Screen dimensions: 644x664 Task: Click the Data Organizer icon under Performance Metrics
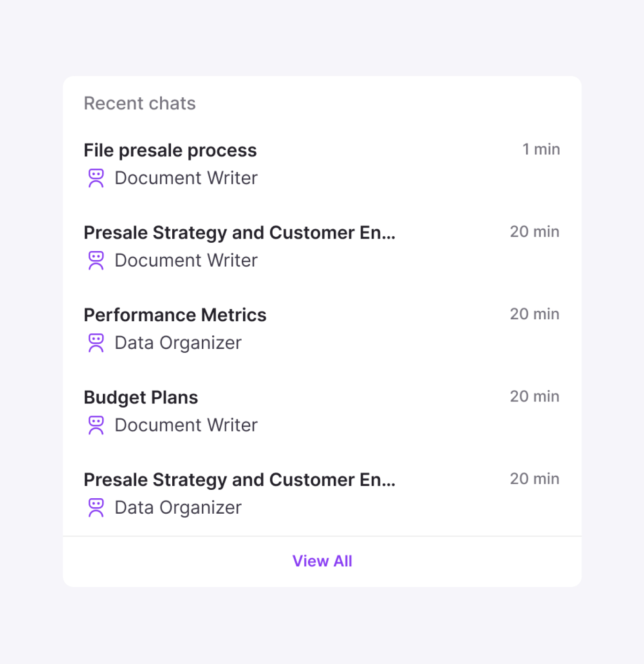(x=96, y=342)
